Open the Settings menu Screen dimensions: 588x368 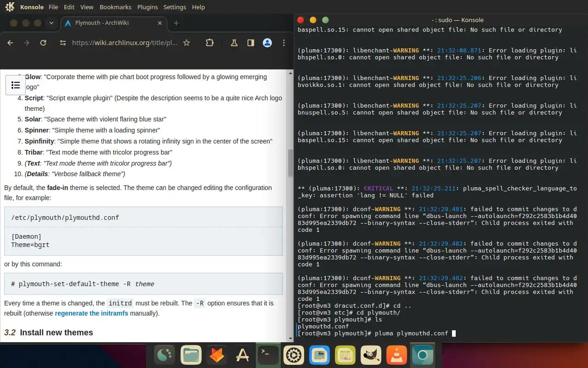tap(175, 7)
